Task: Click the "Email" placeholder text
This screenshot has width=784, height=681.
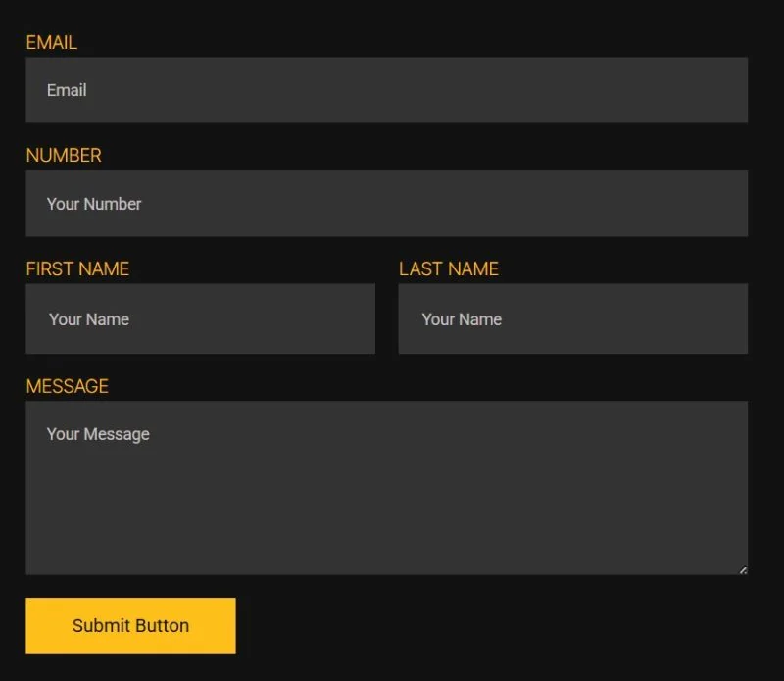Action: 67,90
